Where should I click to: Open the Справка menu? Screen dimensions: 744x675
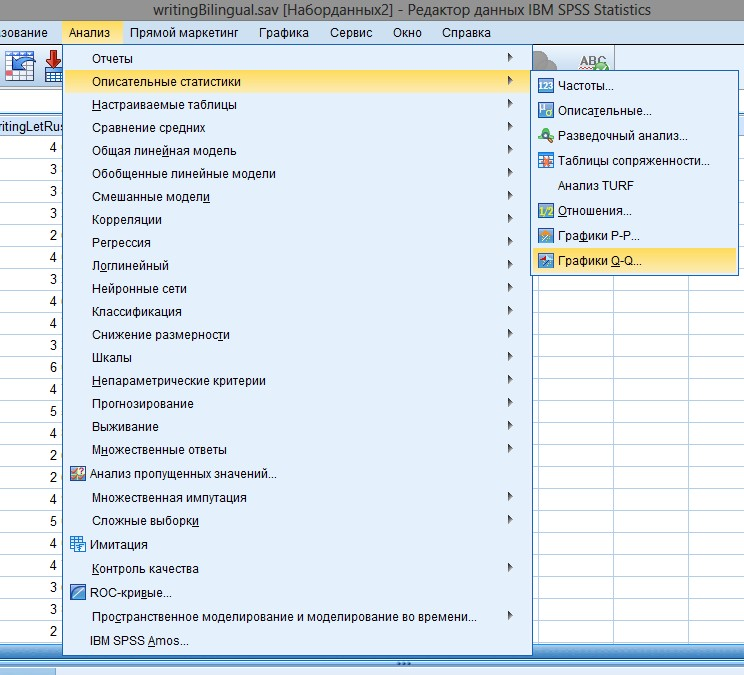point(466,33)
